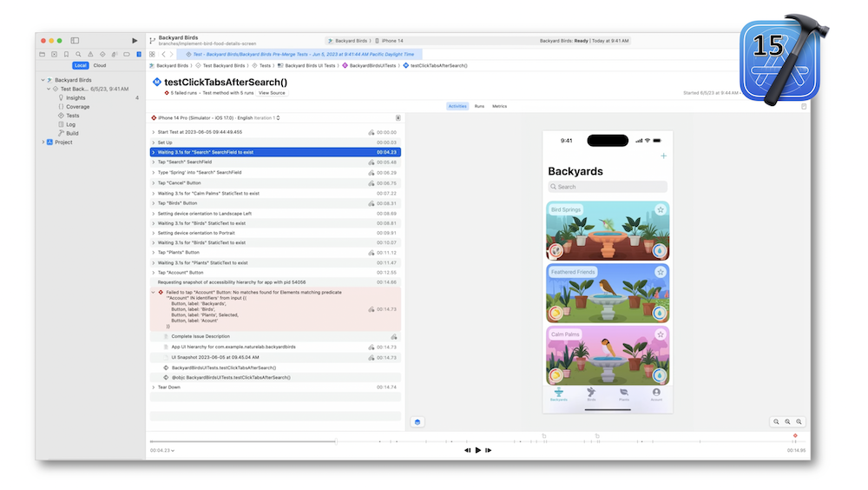
Task: Tap the Plants tab in preview
Action: pos(624,394)
